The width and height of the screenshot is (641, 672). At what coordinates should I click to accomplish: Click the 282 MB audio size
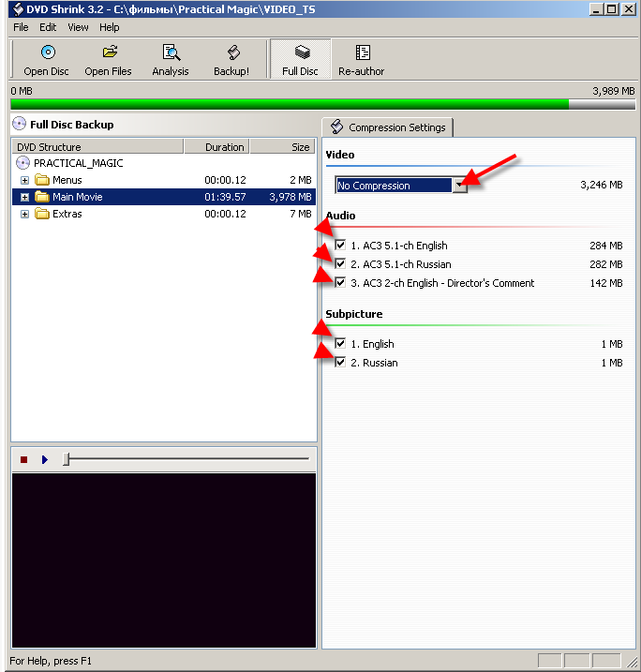point(606,264)
